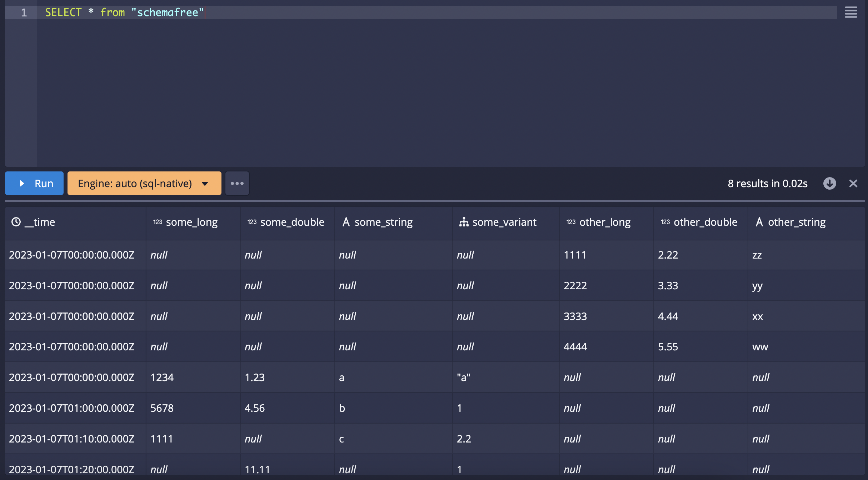This screenshot has width=868, height=480.
Task: Click the some_double column header
Action: [292, 222]
